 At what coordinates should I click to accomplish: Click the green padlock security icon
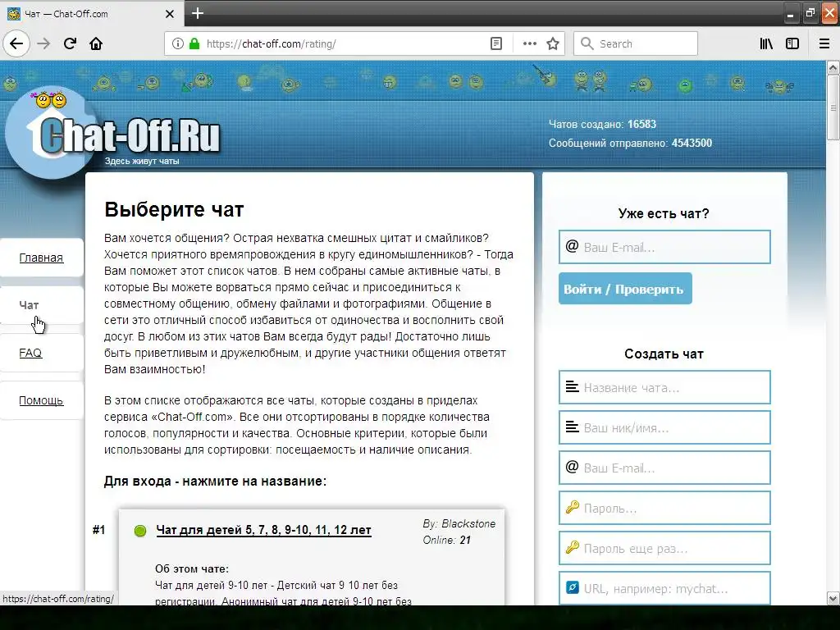(194, 43)
